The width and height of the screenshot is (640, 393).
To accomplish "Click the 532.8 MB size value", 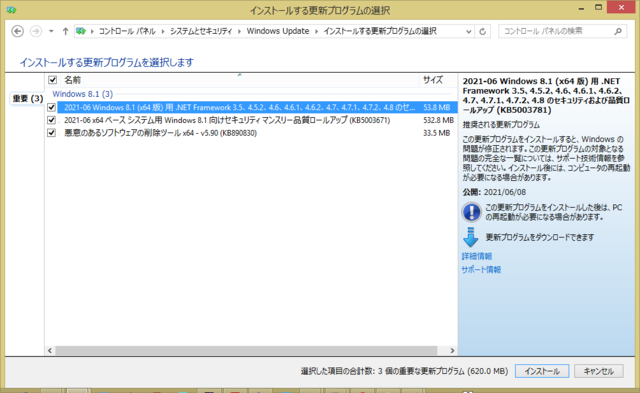I will click(x=438, y=120).
